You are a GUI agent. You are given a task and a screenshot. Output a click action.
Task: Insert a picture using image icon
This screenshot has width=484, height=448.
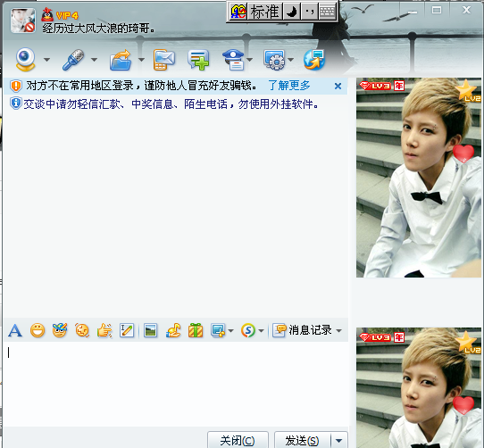click(x=150, y=330)
